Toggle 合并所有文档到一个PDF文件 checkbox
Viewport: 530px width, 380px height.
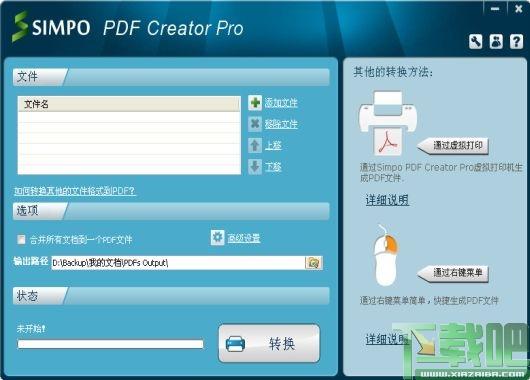coord(22,240)
